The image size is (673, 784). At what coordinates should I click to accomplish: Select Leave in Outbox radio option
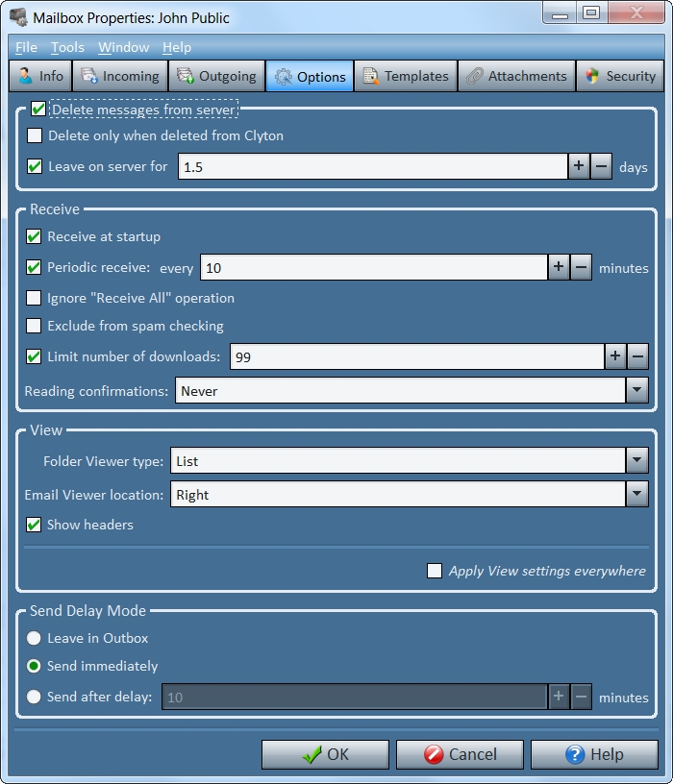(x=34, y=638)
